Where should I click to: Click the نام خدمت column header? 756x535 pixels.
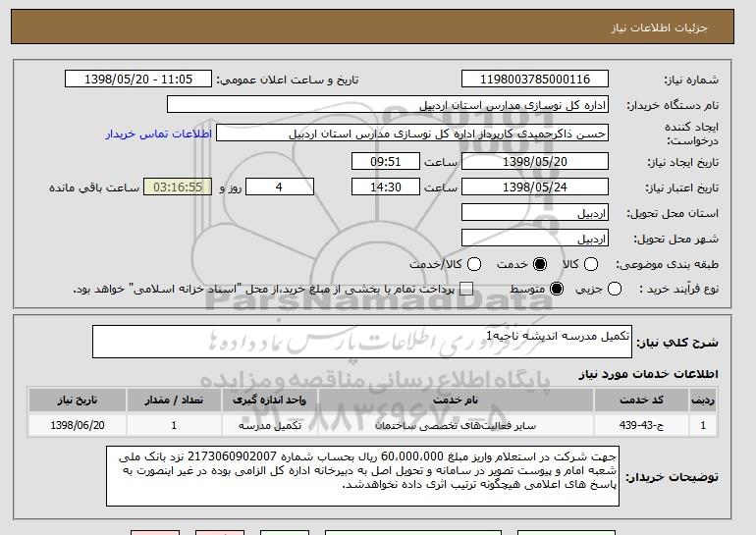[x=456, y=401]
